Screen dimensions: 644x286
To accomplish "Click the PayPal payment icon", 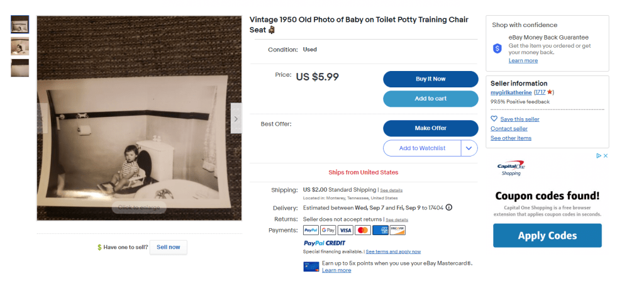I will click(x=311, y=231).
